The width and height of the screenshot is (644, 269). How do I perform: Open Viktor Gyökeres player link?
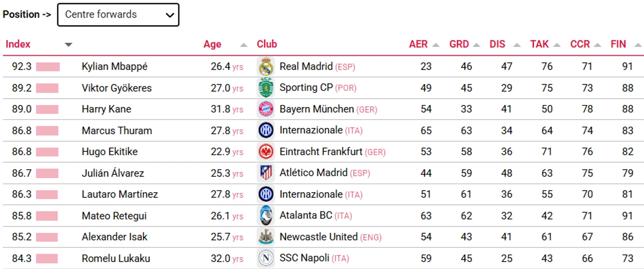pyautogui.click(x=116, y=88)
